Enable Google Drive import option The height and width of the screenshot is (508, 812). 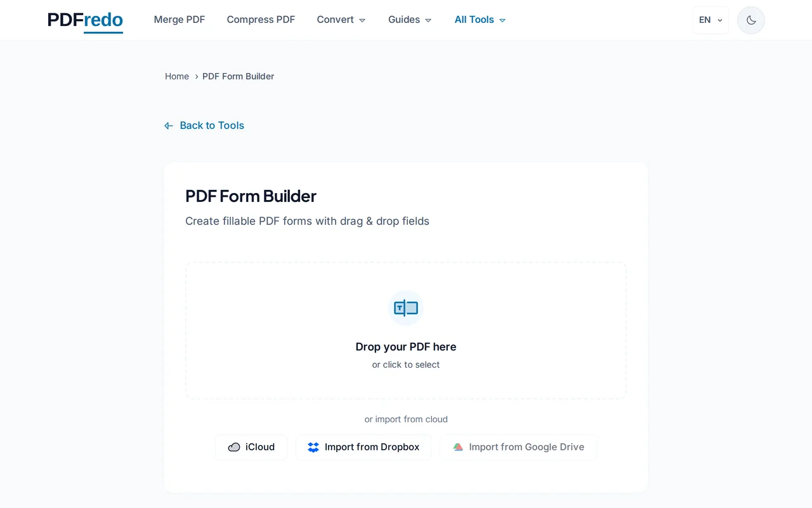tap(519, 447)
